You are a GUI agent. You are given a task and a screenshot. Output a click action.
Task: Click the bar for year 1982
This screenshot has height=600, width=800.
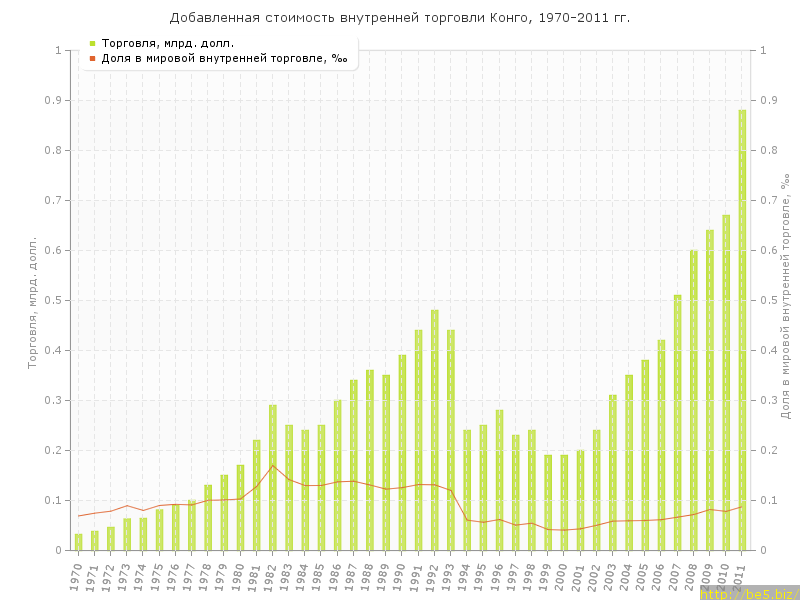[x=273, y=478]
